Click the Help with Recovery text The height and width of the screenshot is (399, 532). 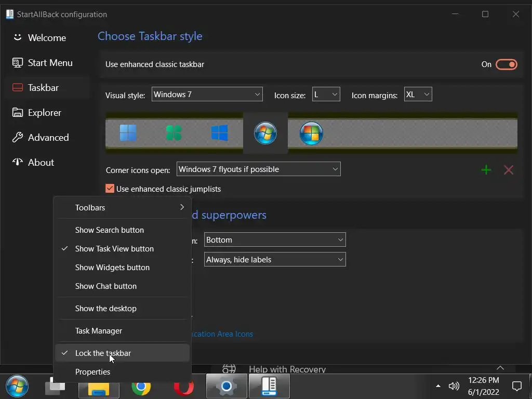287,369
